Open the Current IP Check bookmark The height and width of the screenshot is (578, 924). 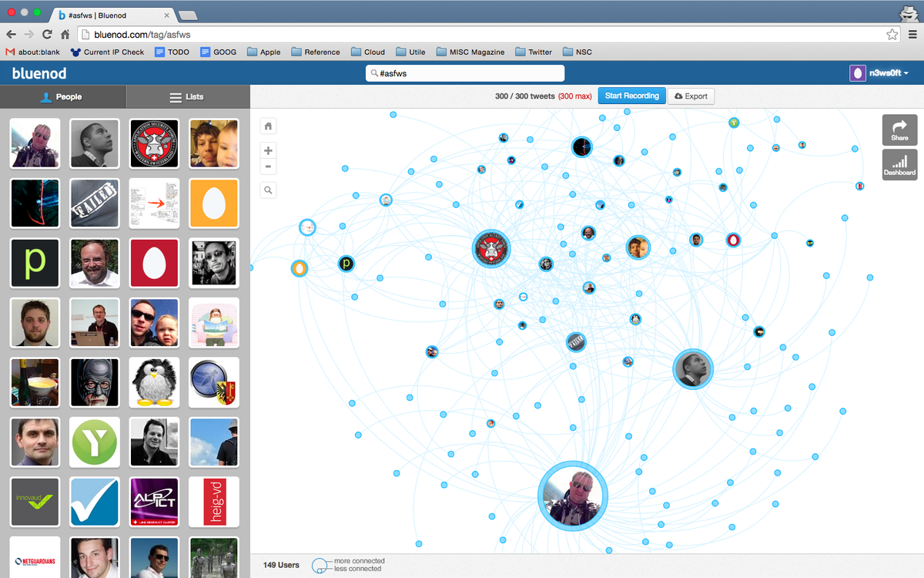pyautogui.click(x=107, y=52)
